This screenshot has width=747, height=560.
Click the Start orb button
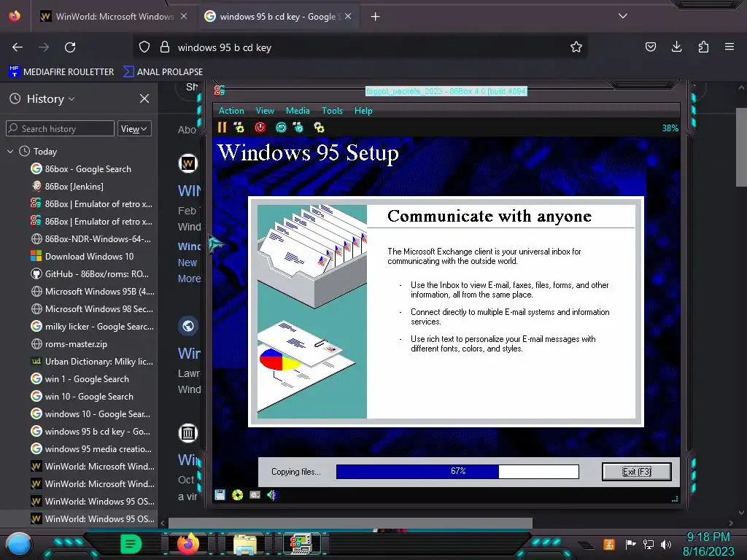point(19,545)
